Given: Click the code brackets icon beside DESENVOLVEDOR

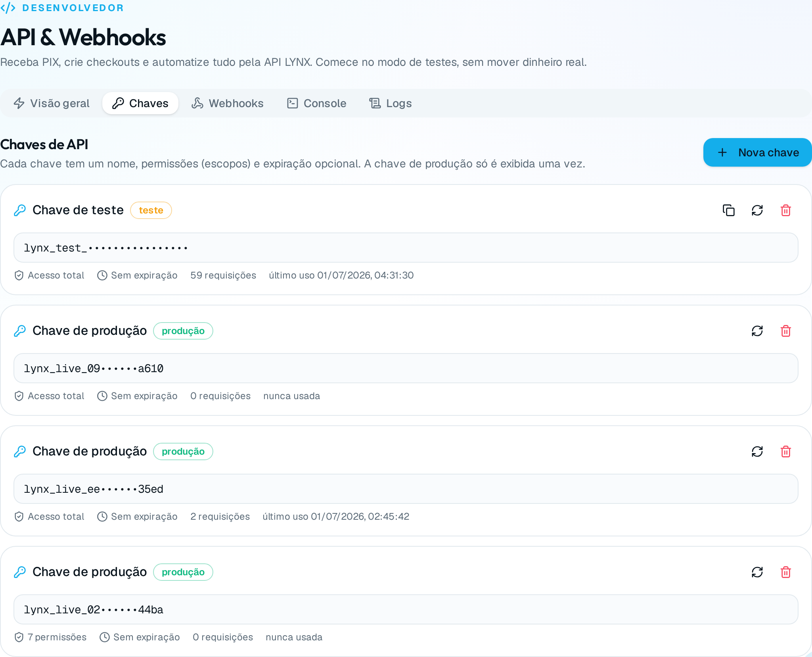Looking at the screenshot, I should tap(8, 8).
